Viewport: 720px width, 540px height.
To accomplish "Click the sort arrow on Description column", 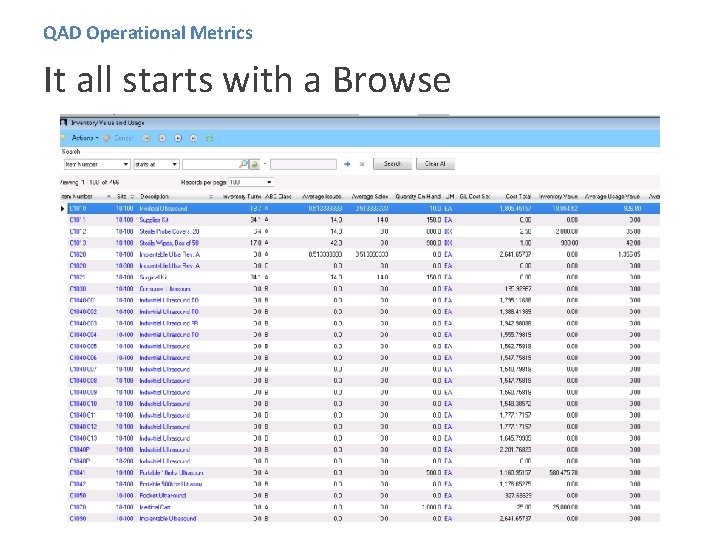I will click(211, 197).
